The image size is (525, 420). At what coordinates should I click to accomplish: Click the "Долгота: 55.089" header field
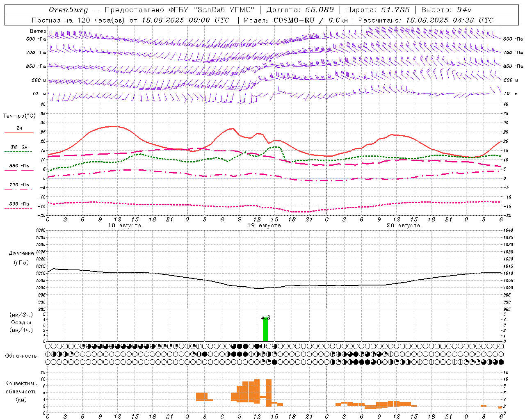click(x=300, y=10)
